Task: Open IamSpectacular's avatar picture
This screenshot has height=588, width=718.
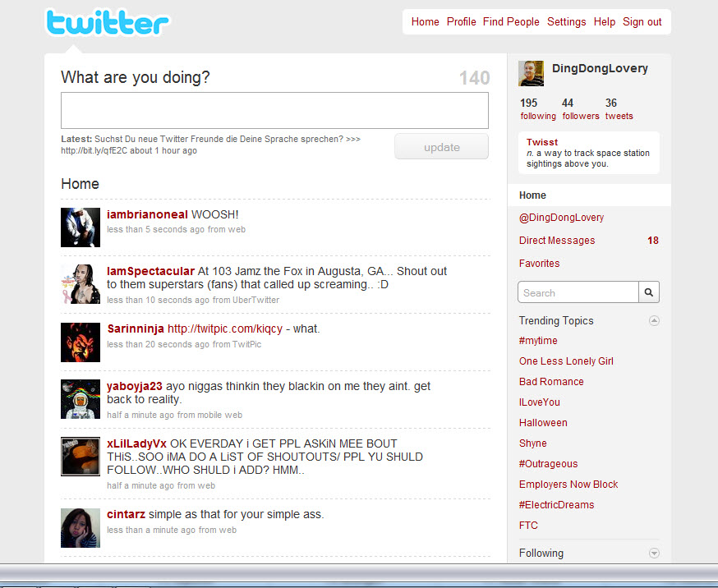Action: pos(81,284)
